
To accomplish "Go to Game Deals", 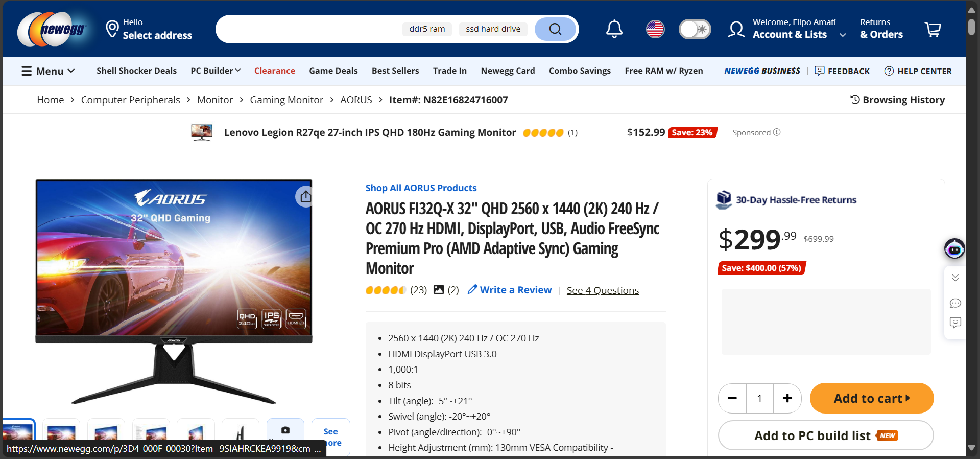I will pyautogui.click(x=333, y=71).
